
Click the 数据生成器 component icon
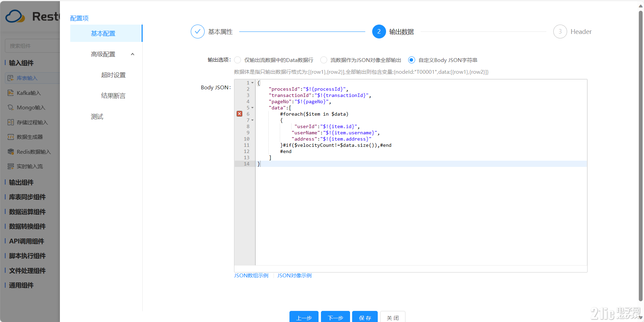pos(11,137)
